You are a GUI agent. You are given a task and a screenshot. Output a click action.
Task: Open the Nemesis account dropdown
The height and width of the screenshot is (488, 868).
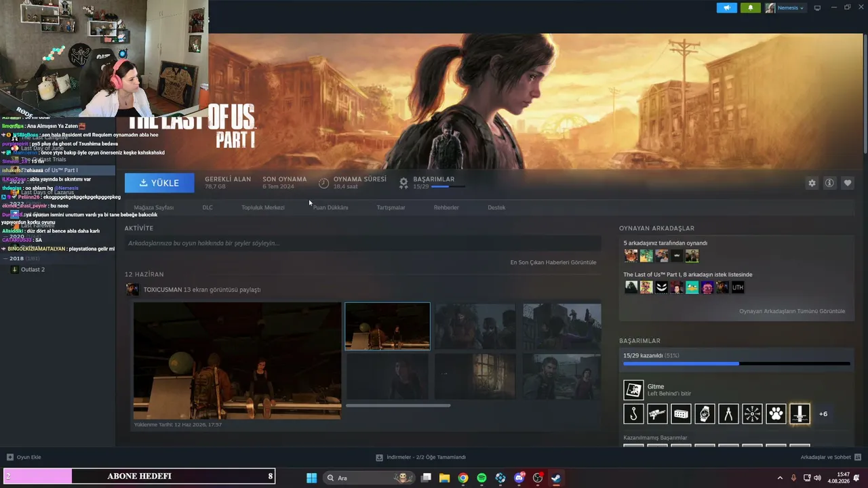(x=785, y=8)
